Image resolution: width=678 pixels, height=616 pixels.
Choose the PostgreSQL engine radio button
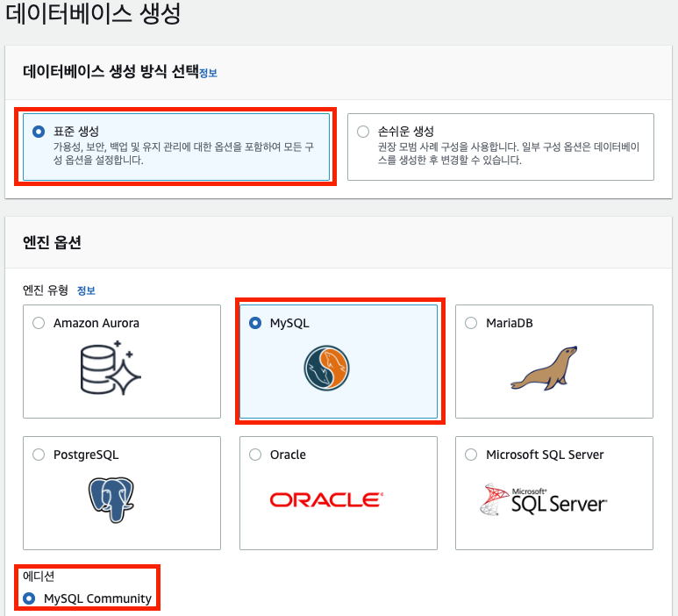tap(39, 455)
